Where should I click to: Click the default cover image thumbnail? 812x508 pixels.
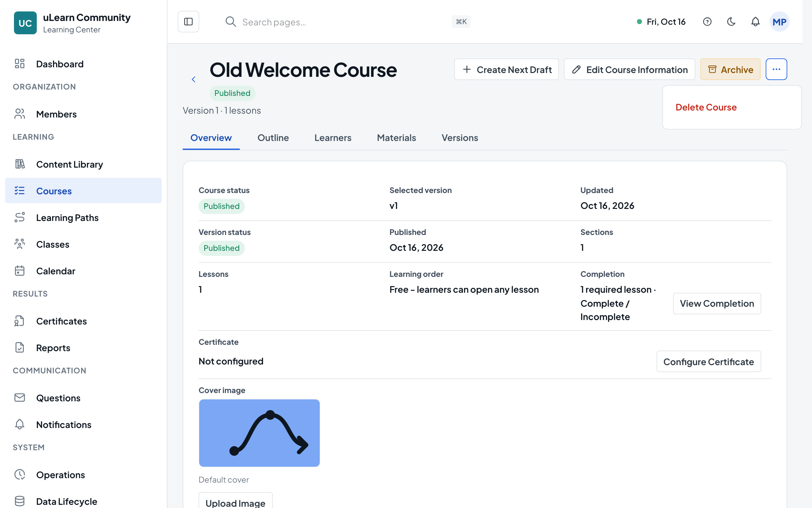click(x=259, y=433)
